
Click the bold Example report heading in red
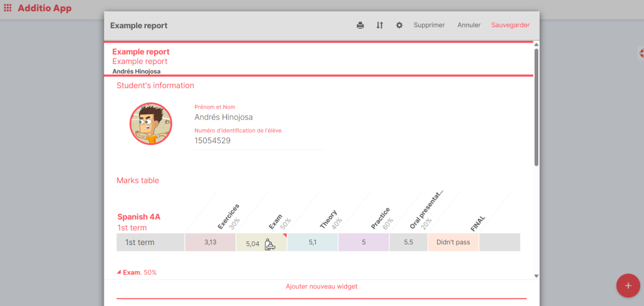pyautogui.click(x=141, y=52)
